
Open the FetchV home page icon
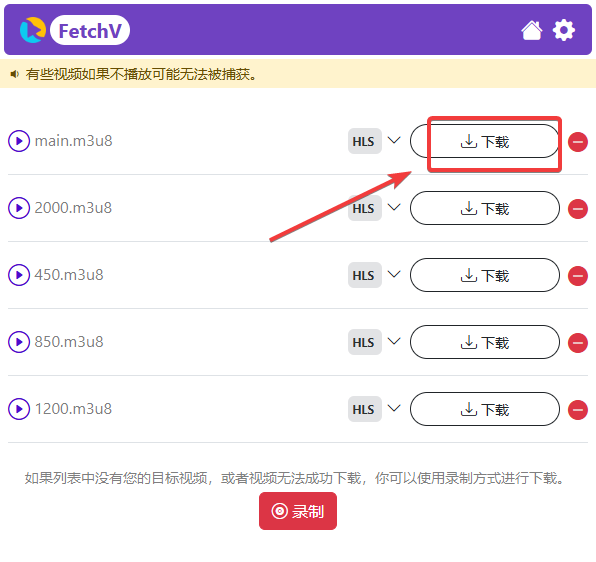click(531, 30)
